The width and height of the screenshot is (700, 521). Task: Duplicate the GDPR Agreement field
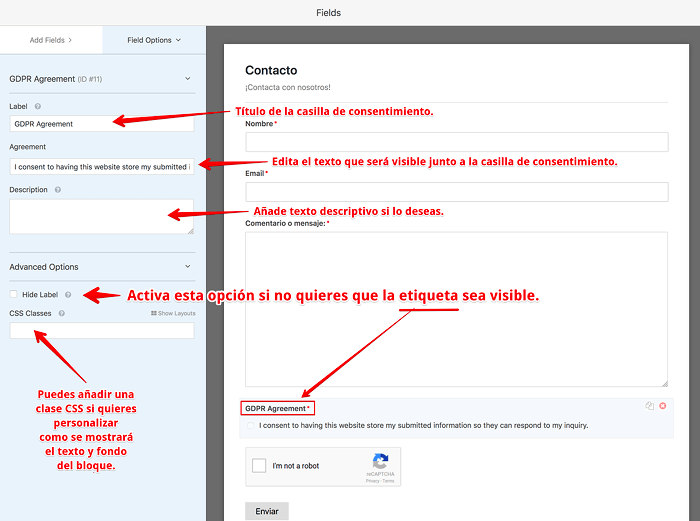(x=650, y=405)
